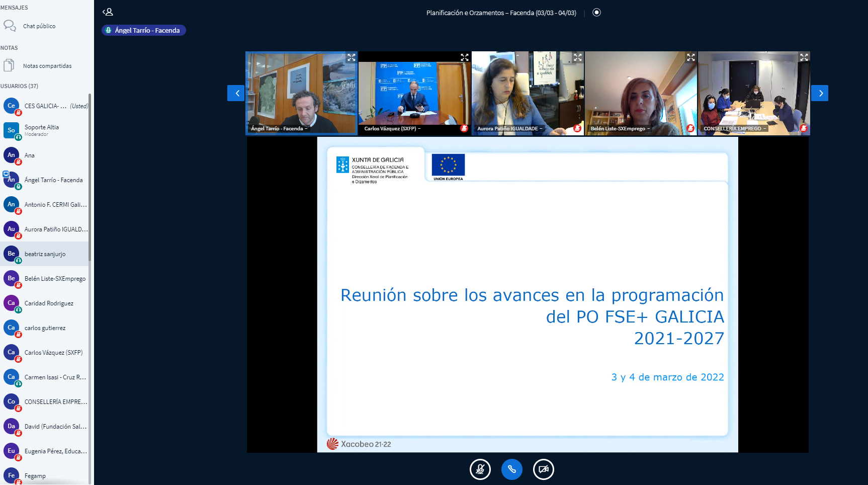Open Notas compartidas
This screenshot has width=868, height=485.
pyautogui.click(x=47, y=66)
